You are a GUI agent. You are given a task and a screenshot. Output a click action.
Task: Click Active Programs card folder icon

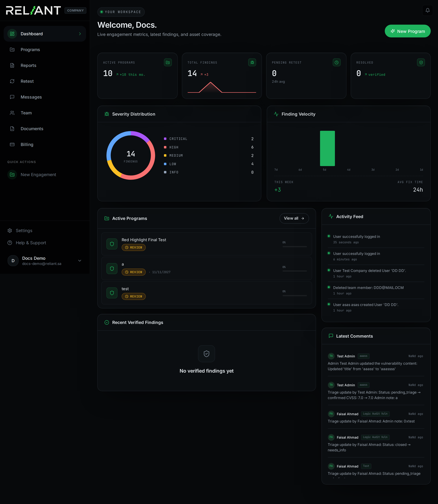[168, 63]
